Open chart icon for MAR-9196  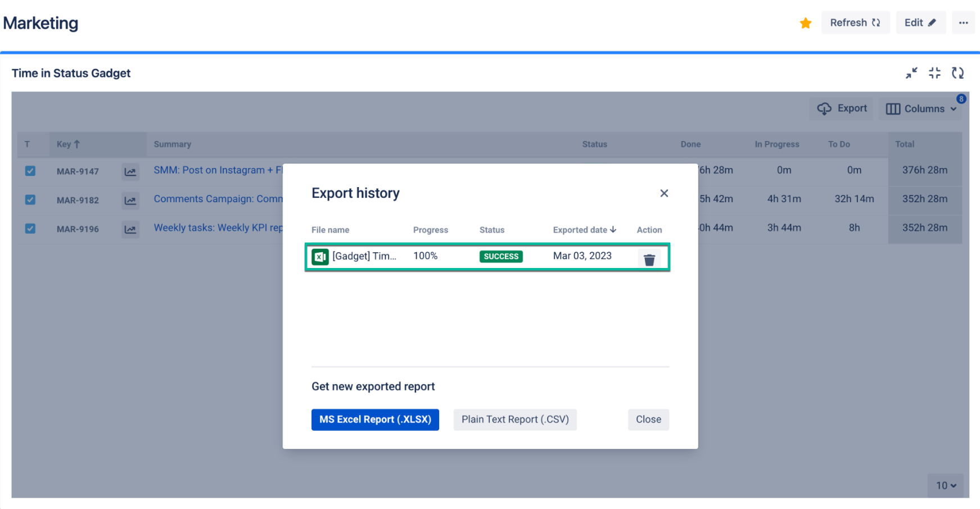pyautogui.click(x=130, y=229)
